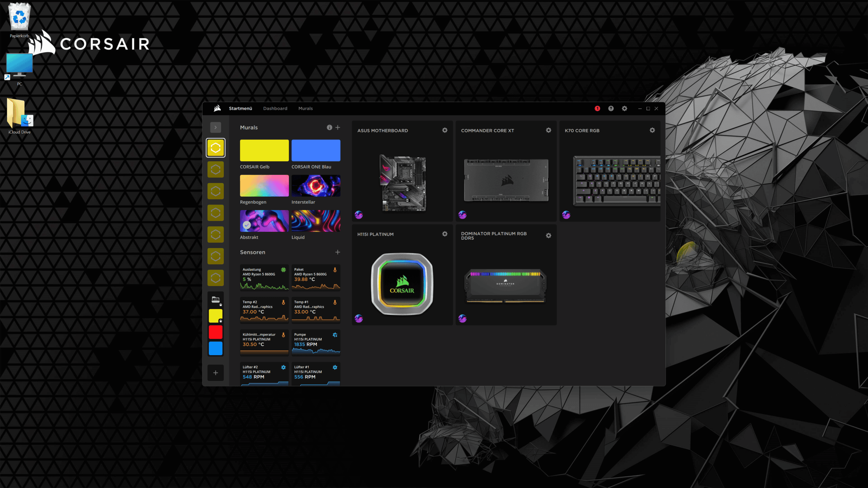Viewport: 868px width, 488px height.
Task: Open COMMANDER CORE XT gear settings
Action: point(549,130)
